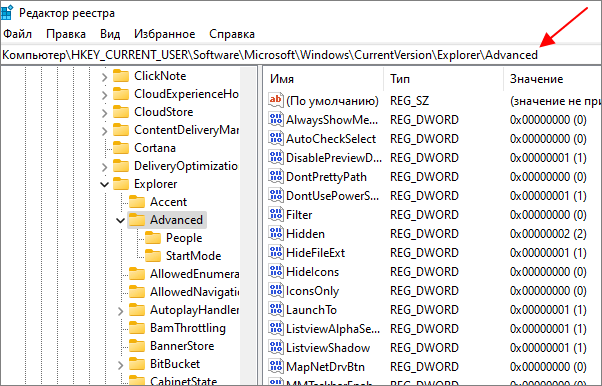Click the IconsOnly DWORD icon

pos(276,290)
